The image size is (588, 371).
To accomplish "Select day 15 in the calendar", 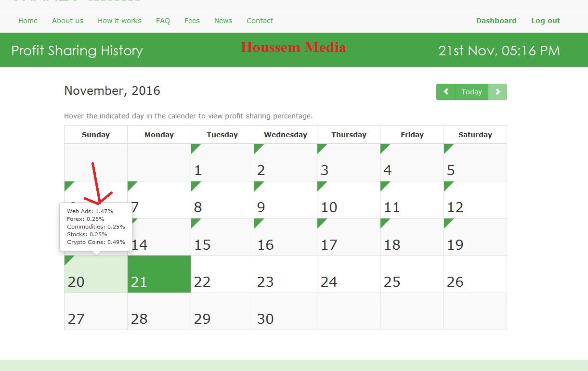I will click(x=222, y=237).
